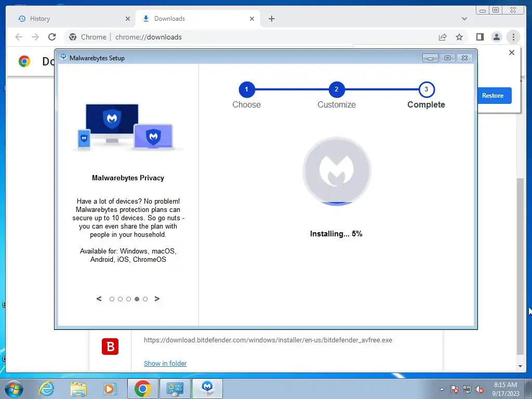Launch Internet Explorer from the taskbar
532x399 pixels.
pos(46,389)
